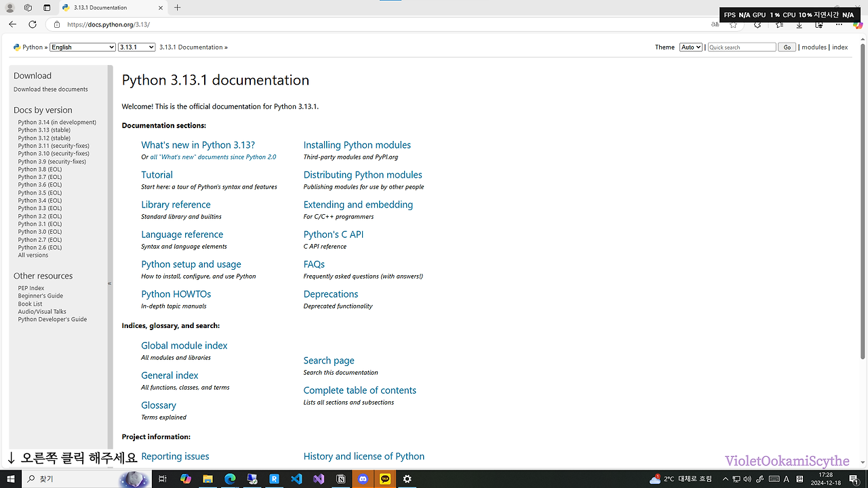View site information via the lock icon
This screenshot has width=868, height=488.
[57, 24]
